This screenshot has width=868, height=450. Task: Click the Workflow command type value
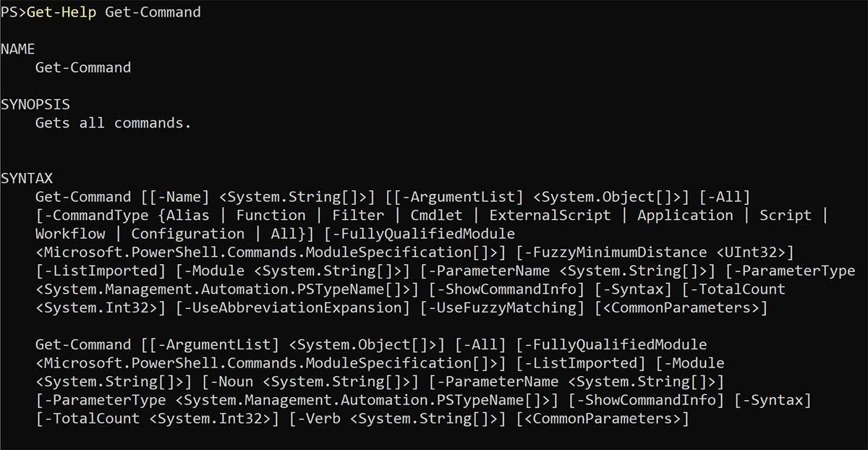pyautogui.click(x=70, y=234)
